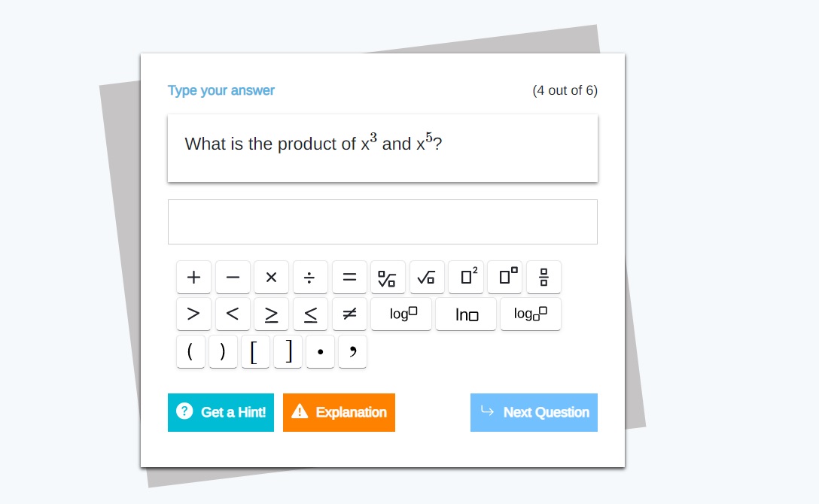This screenshot has height=504, width=819.
Task: Insert the not-equal symbol
Action: (349, 314)
